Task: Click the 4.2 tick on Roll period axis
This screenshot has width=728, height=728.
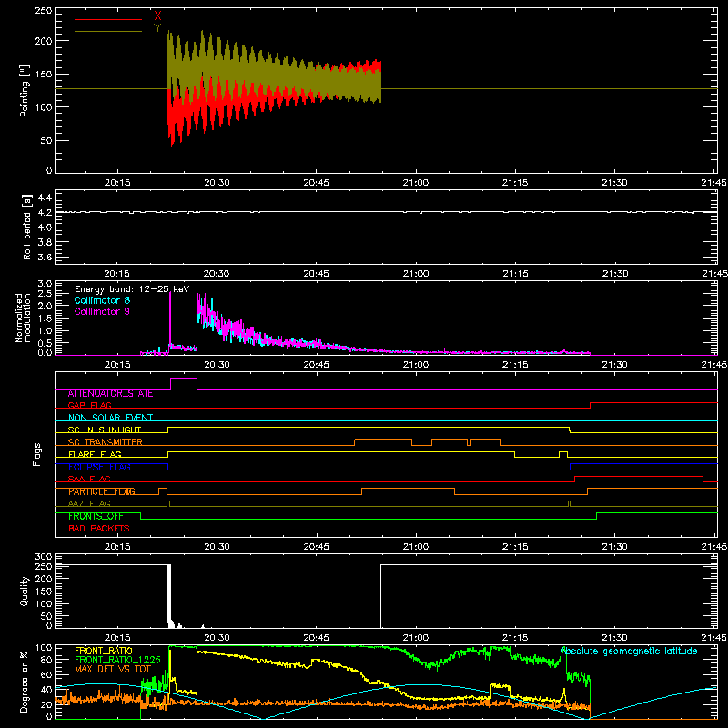Action: pos(44,213)
